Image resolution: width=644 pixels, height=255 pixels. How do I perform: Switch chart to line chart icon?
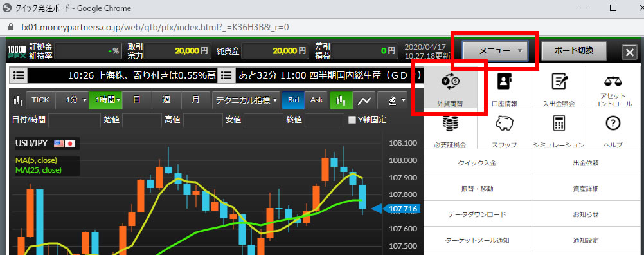[x=364, y=100]
